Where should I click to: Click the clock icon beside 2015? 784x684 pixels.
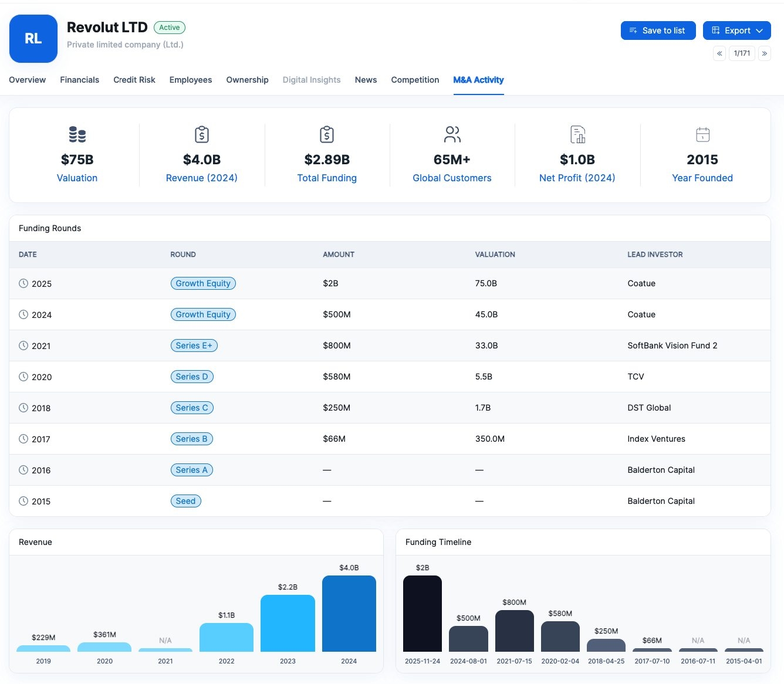pyautogui.click(x=23, y=501)
